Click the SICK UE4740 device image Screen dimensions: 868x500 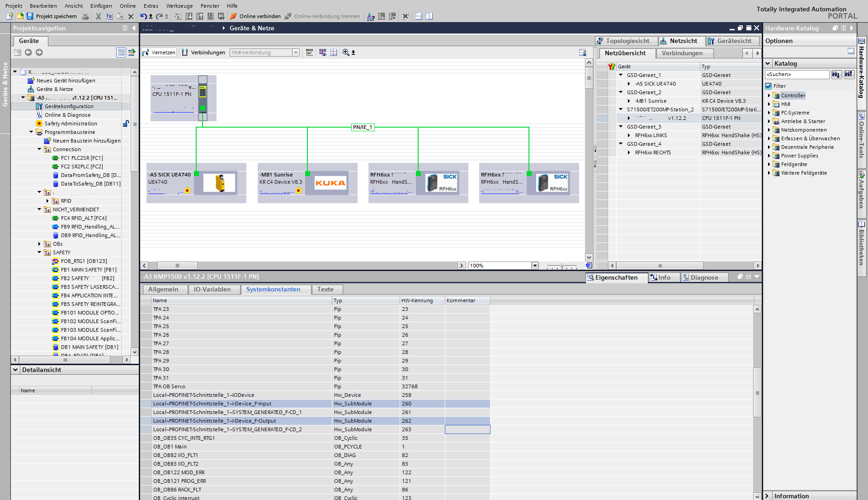coord(219,183)
